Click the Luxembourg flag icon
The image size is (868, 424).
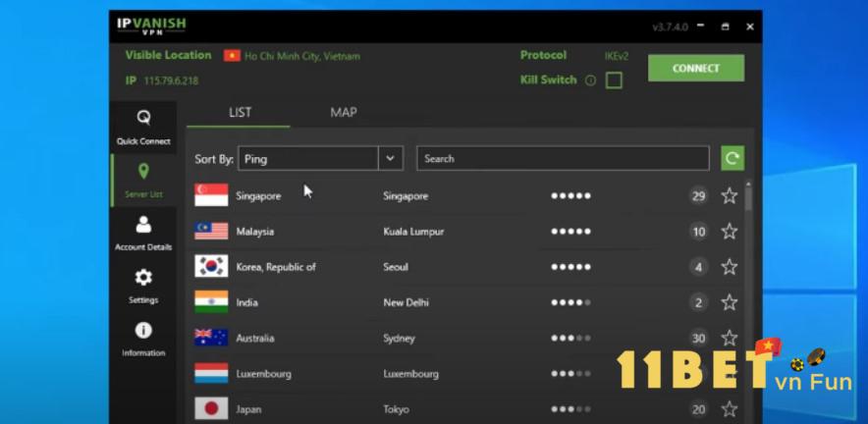211,373
